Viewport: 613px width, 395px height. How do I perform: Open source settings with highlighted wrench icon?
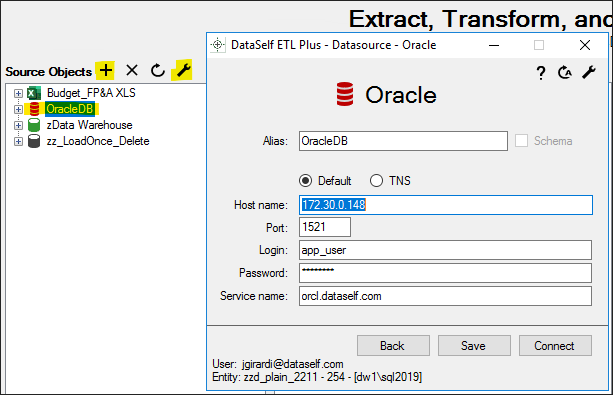(182, 70)
